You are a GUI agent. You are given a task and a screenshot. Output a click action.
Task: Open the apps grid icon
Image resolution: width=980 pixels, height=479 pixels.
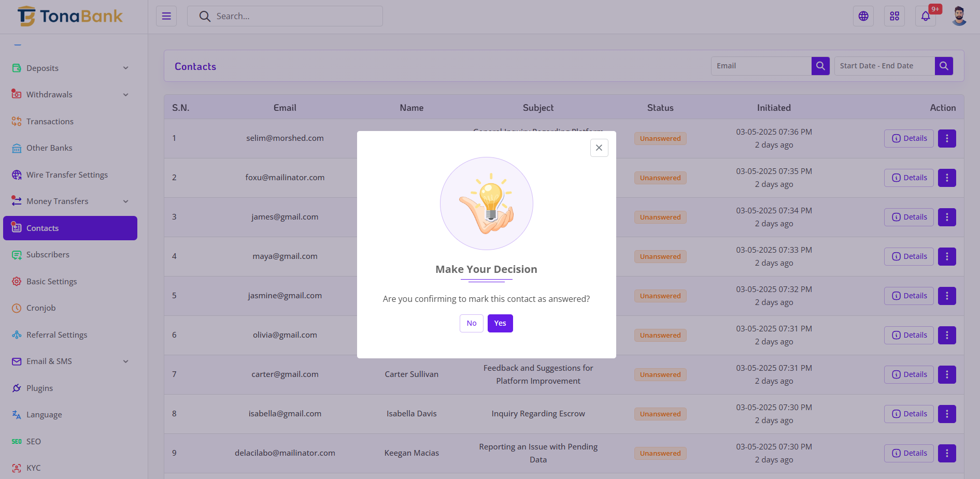pos(894,16)
